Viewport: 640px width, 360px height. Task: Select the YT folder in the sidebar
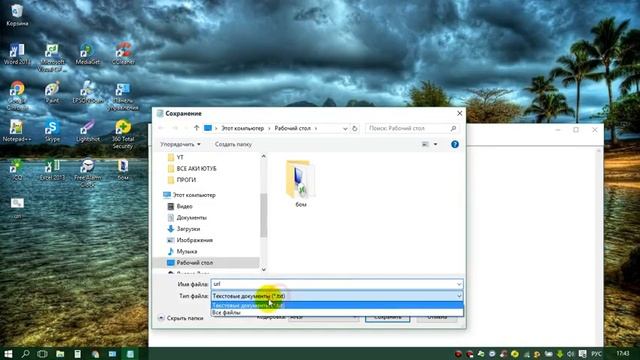[180, 157]
